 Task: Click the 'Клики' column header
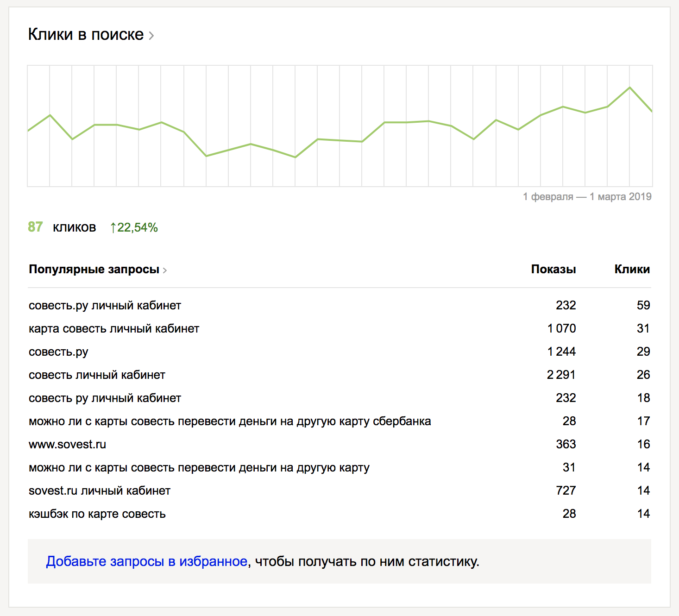point(632,270)
